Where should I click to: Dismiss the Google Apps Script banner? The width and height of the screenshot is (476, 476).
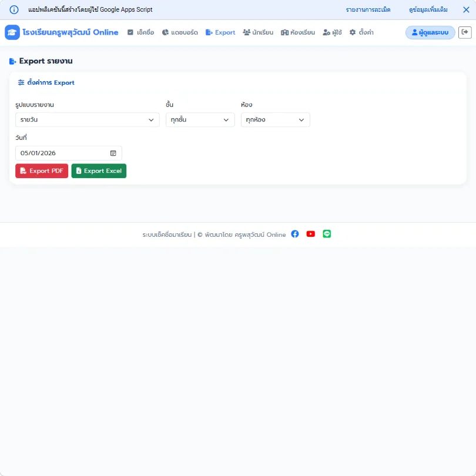(466, 10)
